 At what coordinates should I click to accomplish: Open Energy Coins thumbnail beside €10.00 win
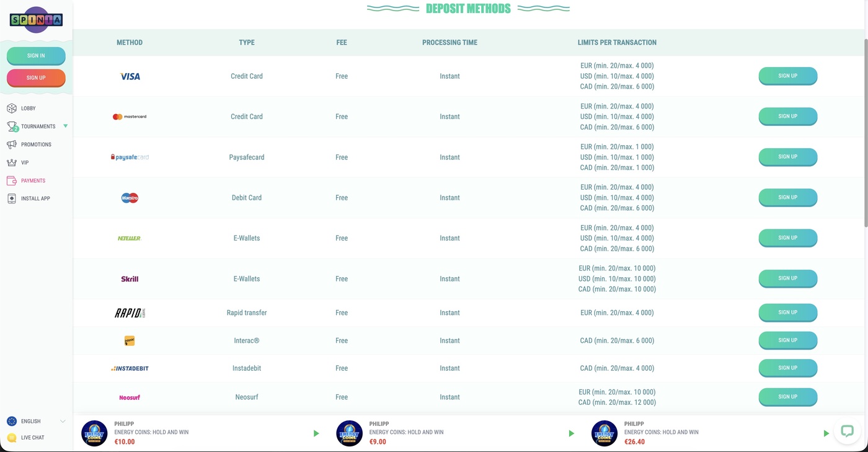[95, 433]
